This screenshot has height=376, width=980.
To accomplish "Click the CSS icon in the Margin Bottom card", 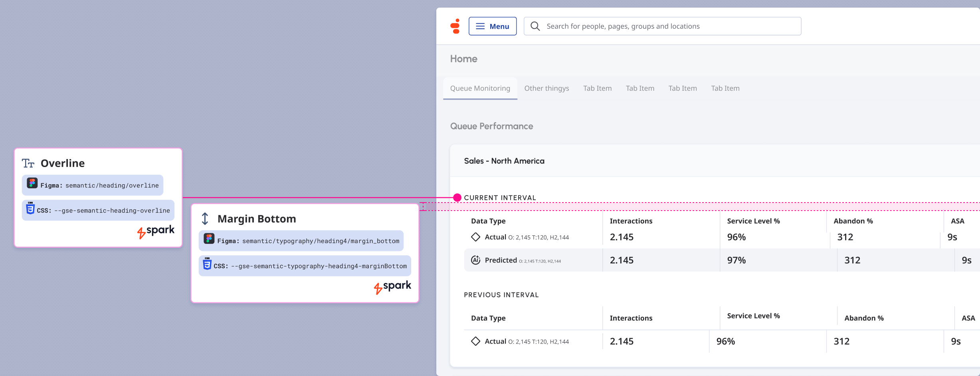I will tap(207, 264).
